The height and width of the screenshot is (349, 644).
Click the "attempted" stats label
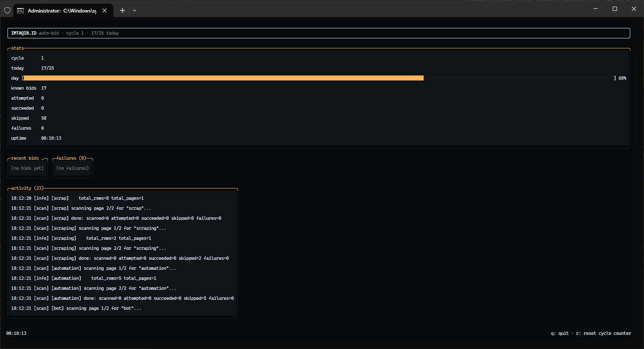[22, 98]
